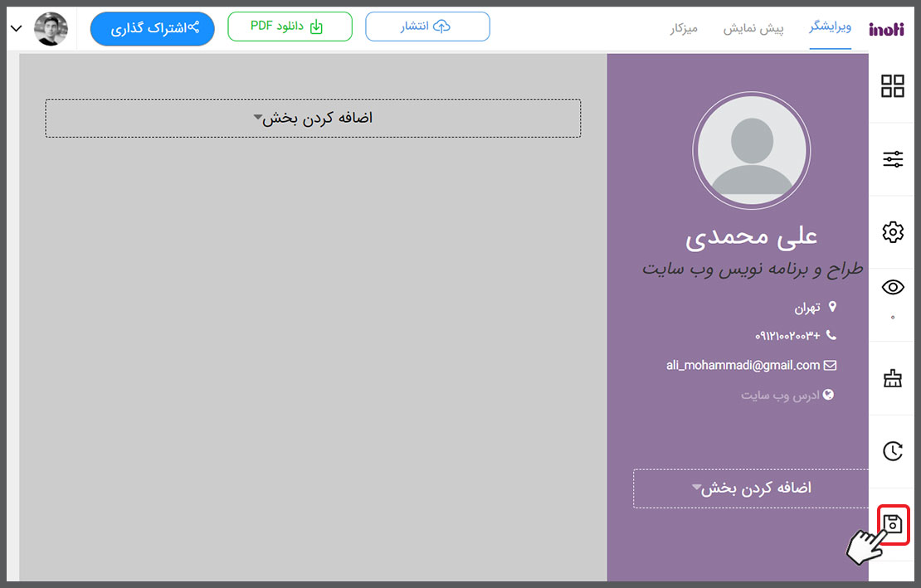Toggle the eye visibility icon in sidebar
Viewport: 921px width, 588px height.
[893, 288]
